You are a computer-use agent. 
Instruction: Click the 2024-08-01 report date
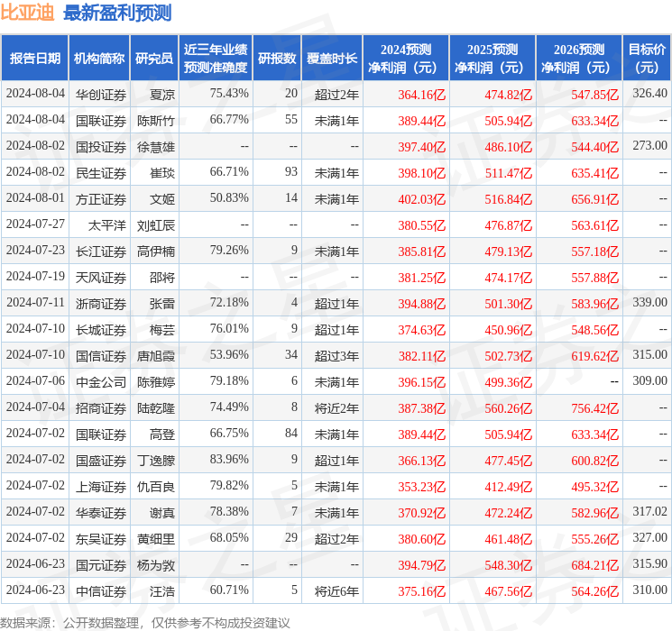(x=35, y=197)
